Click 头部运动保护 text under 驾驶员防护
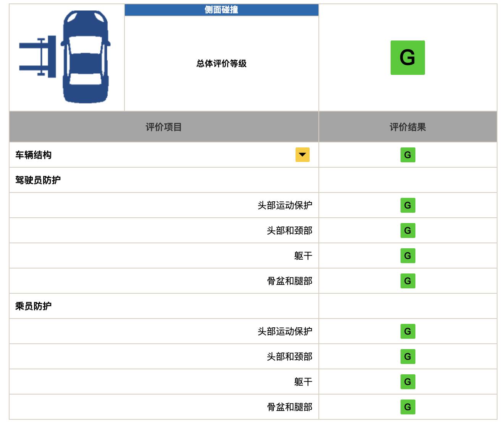The width and height of the screenshot is (504, 427). (285, 205)
